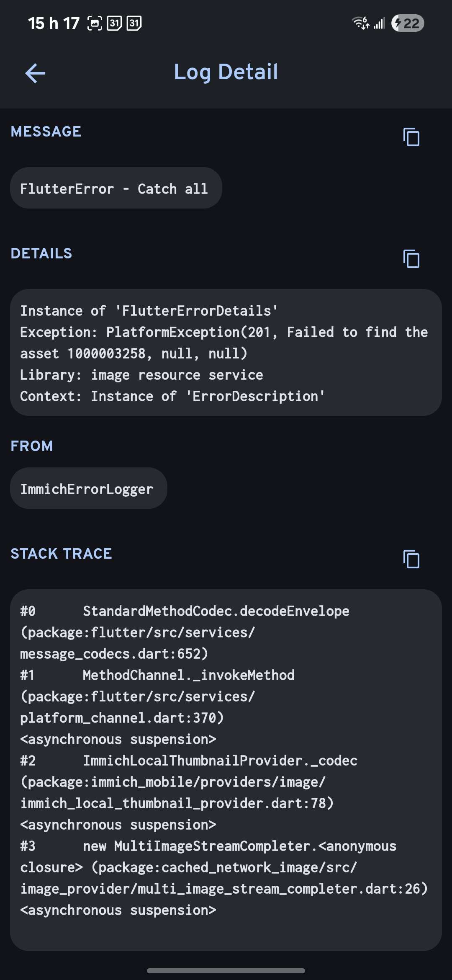The image size is (452, 980).
Task: Copy the DETAILS section content
Action: [x=411, y=259]
